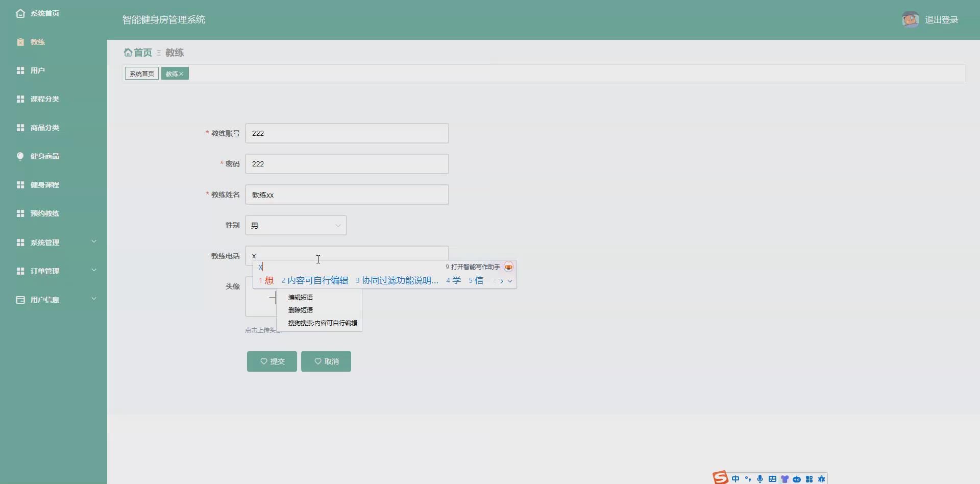
Task: Toggle the punctuation mode icon
Action: click(x=748, y=479)
